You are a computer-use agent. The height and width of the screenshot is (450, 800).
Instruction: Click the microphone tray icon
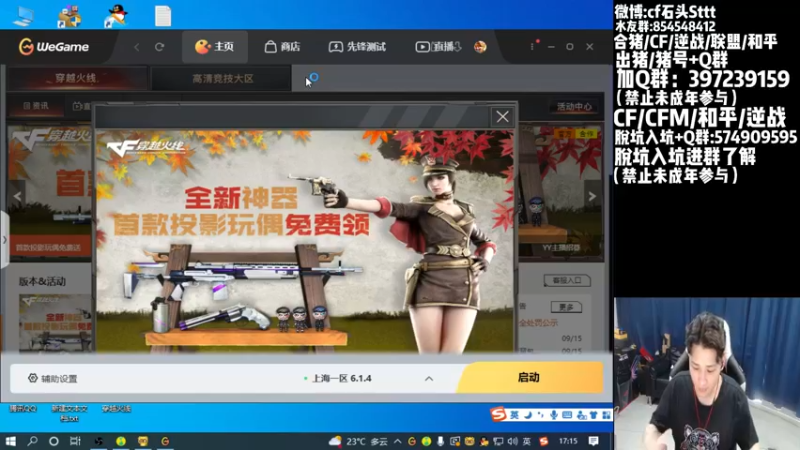tap(440, 441)
